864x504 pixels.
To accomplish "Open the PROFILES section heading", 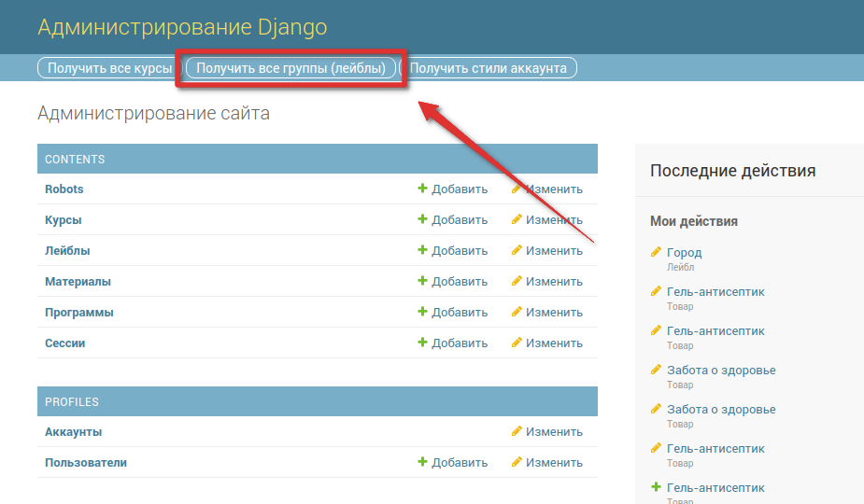I will (x=72, y=401).
